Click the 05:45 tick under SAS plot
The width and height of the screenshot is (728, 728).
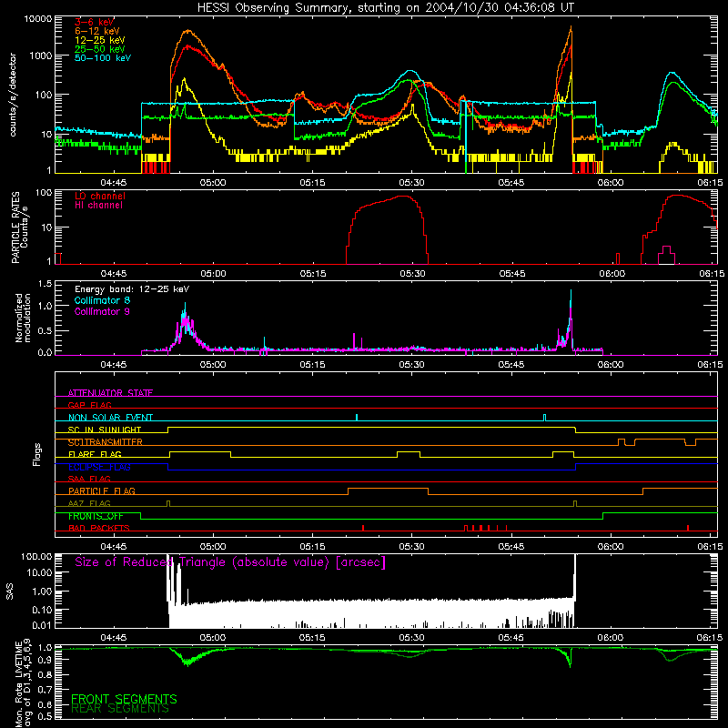511,638
